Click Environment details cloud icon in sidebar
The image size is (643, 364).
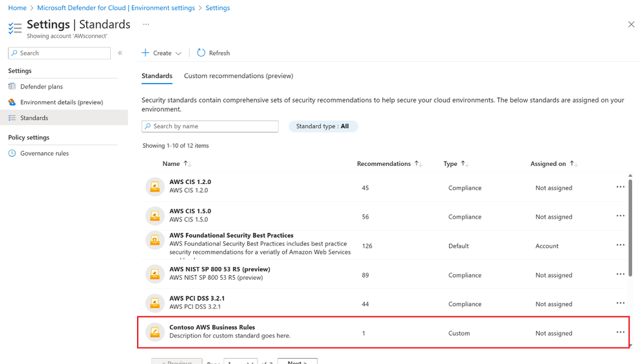point(12,102)
